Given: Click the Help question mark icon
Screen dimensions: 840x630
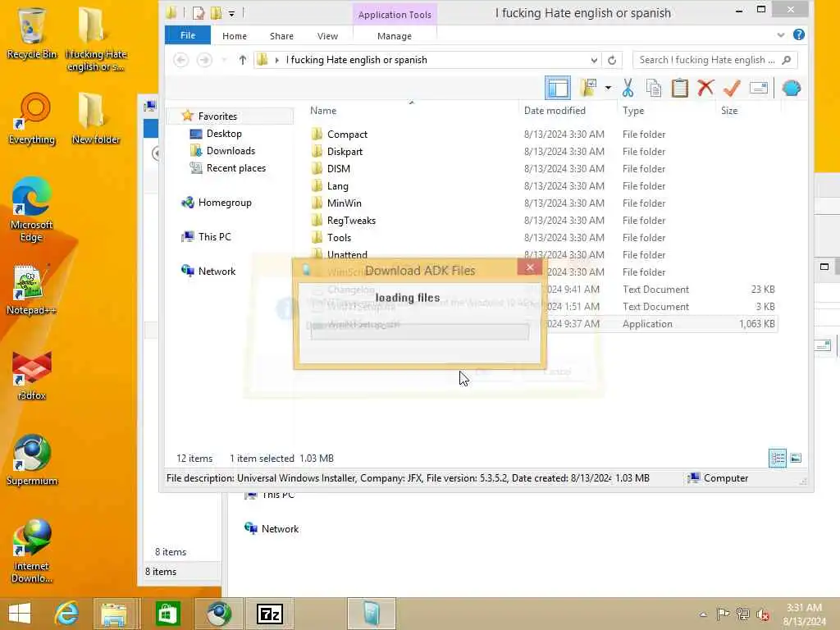Looking at the screenshot, I should (x=798, y=34).
